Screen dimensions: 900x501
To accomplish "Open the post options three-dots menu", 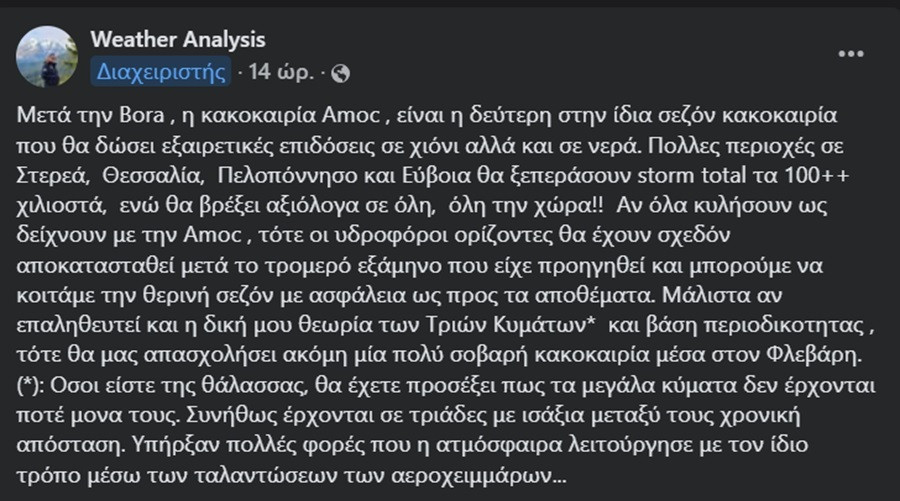I will (x=851, y=54).
